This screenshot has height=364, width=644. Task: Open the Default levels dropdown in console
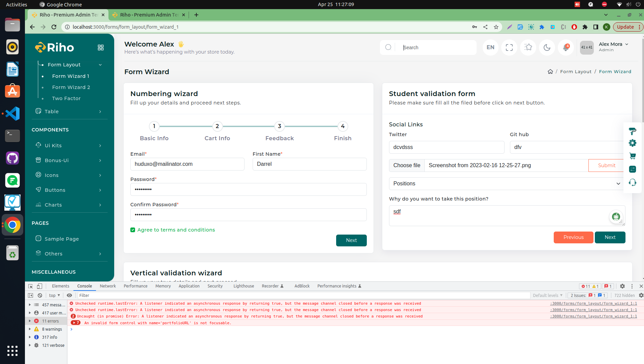click(x=547, y=295)
